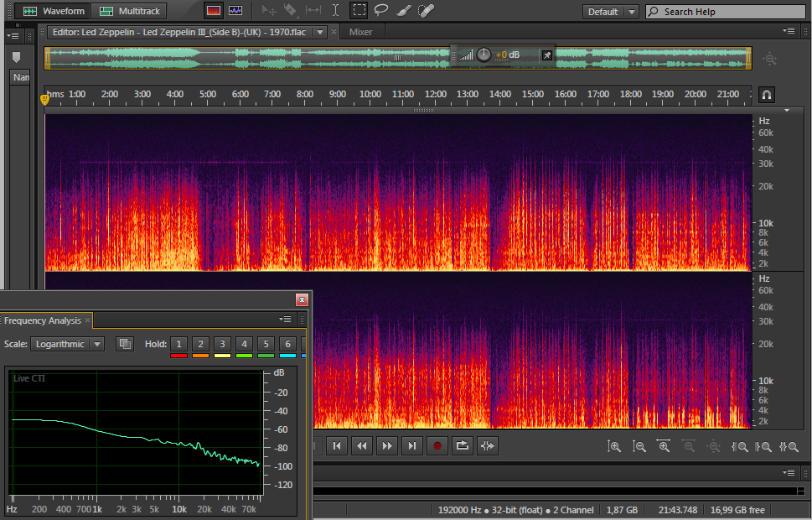Toggle Hold button 3

point(222,344)
